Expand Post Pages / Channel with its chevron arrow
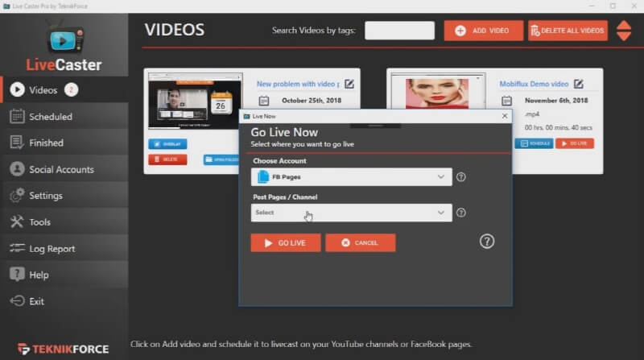 (440, 213)
